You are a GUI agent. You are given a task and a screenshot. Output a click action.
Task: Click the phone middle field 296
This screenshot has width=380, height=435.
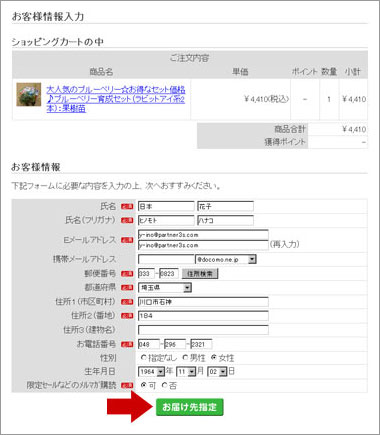click(175, 344)
